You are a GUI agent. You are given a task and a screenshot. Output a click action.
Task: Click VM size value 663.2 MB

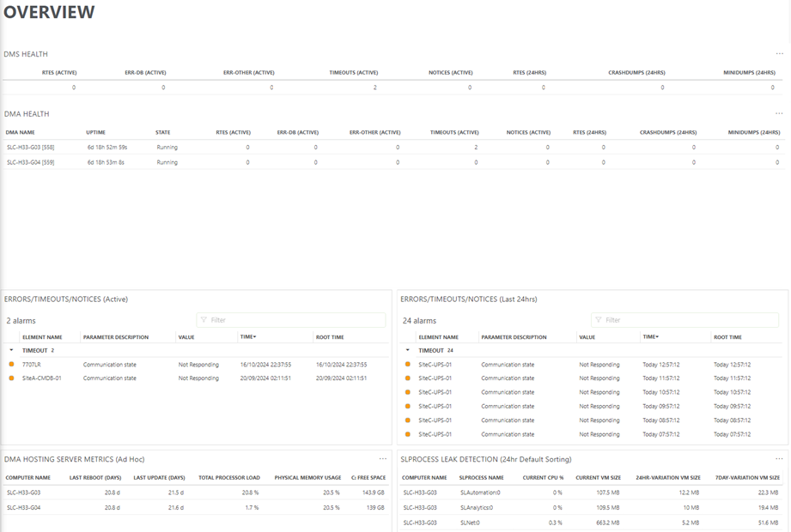coord(607,523)
